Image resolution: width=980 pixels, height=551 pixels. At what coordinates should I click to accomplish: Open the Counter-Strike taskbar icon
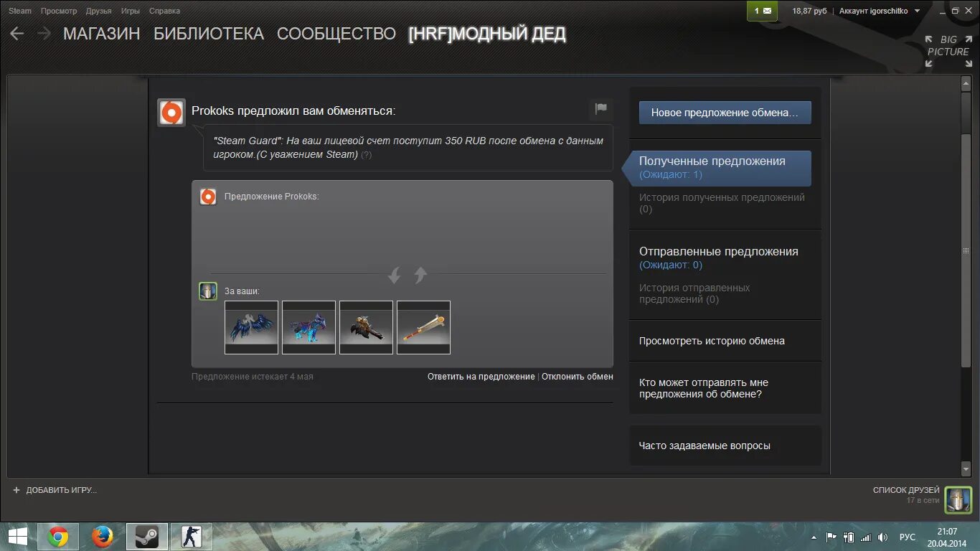pyautogui.click(x=191, y=537)
